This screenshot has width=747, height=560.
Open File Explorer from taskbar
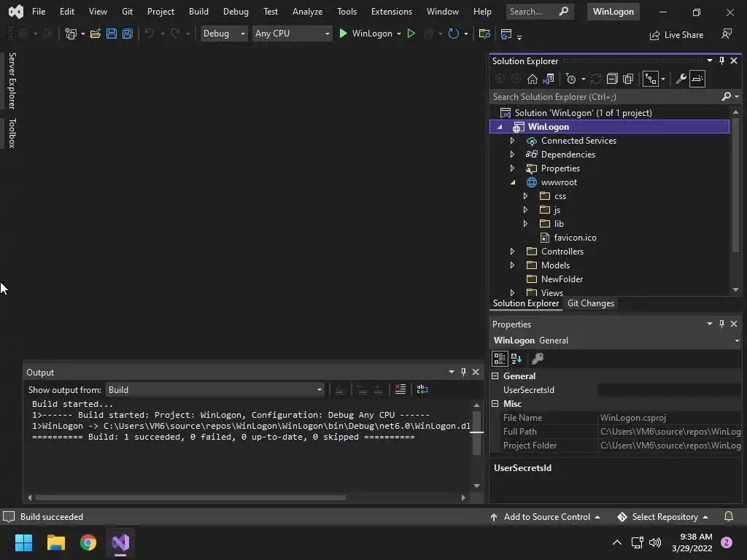click(x=55, y=542)
